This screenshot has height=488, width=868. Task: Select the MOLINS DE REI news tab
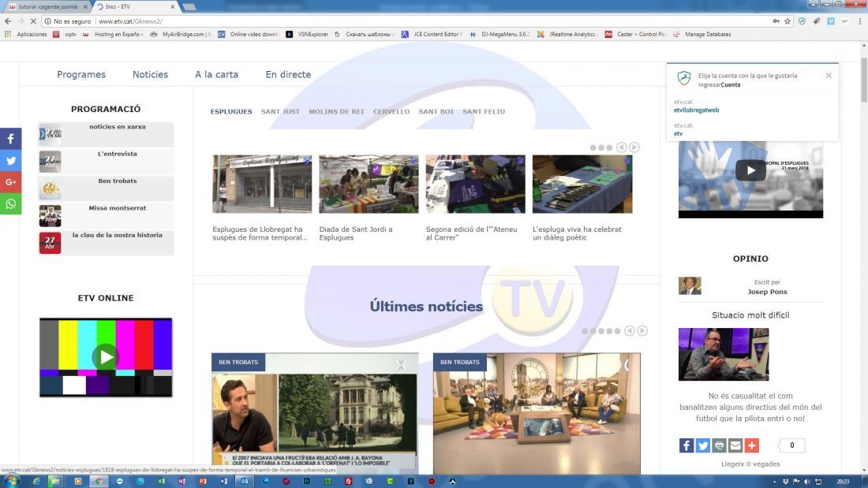336,111
